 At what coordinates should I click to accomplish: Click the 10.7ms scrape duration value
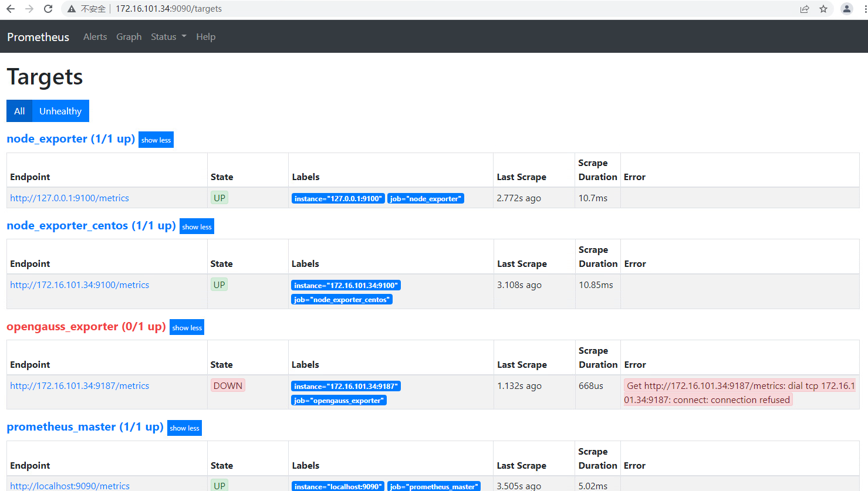(x=593, y=198)
